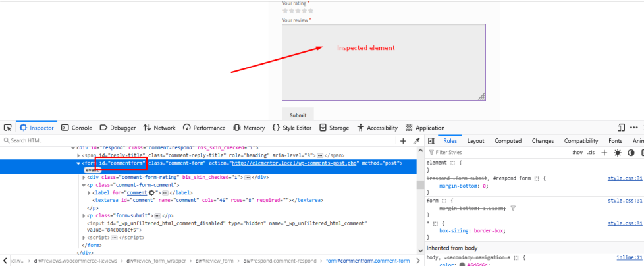Toggle dark color scheme simulation

631,153
